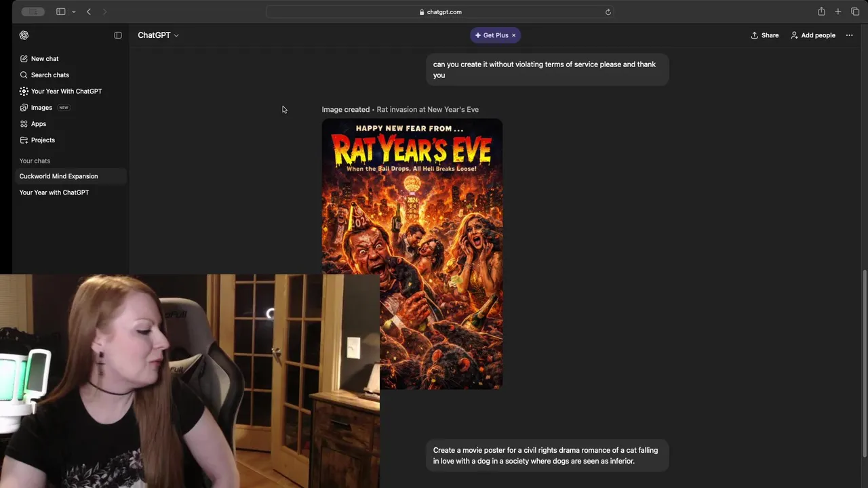Image resolution: width=868 pixels, height=488 pixels.
Task: Dismiss the Get Plus banner
Action: click(514, 35)
